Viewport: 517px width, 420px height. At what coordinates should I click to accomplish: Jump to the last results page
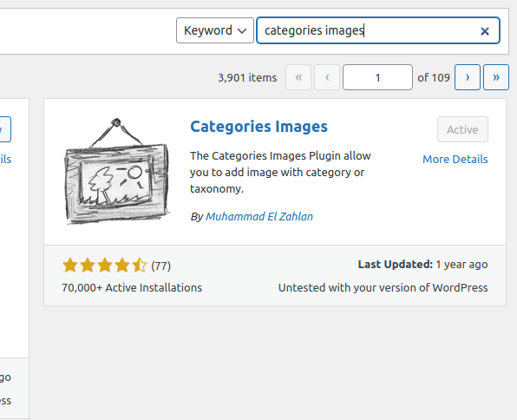tap(496, 77)
